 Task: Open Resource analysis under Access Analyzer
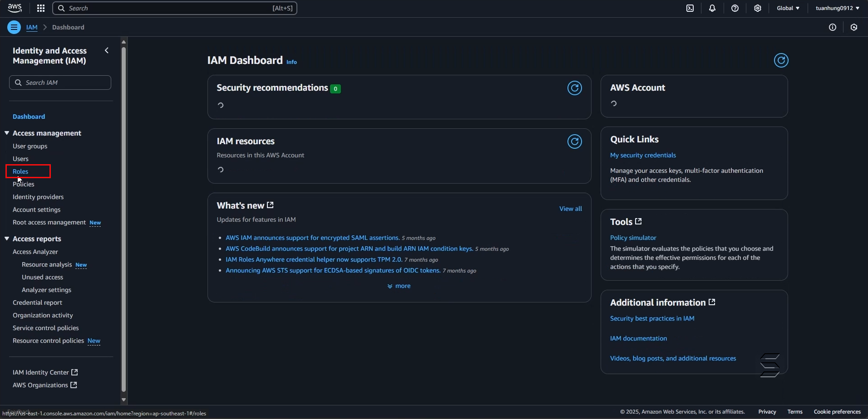47,264
